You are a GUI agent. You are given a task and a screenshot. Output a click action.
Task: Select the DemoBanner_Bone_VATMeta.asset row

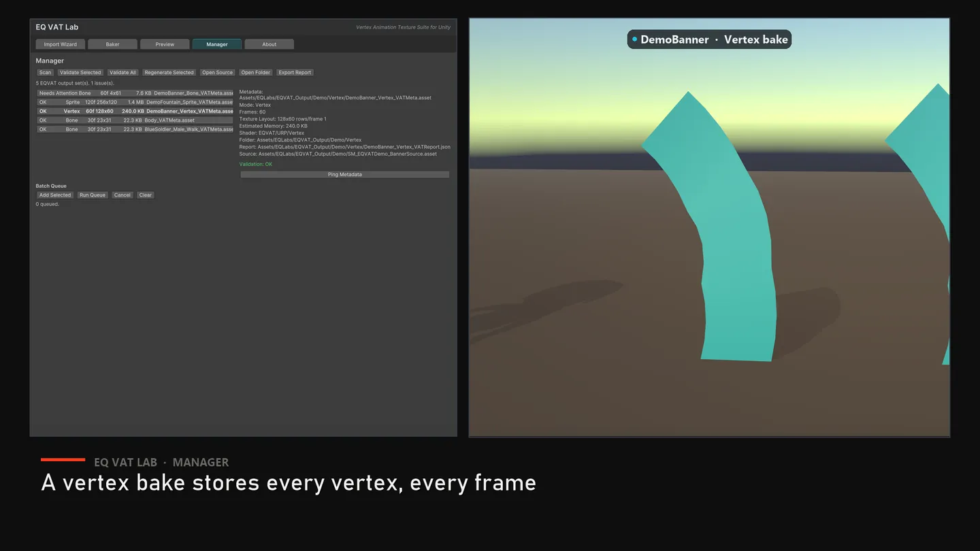click(135, 93)
